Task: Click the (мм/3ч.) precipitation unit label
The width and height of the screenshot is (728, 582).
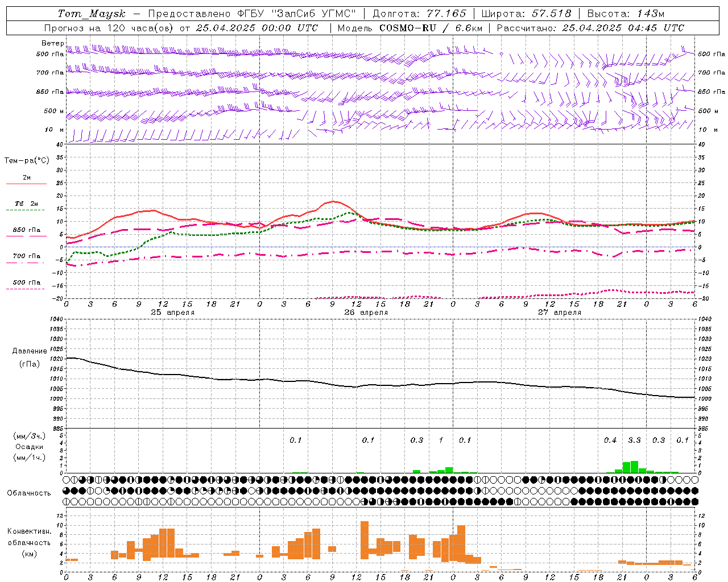Action: [30, 436]
